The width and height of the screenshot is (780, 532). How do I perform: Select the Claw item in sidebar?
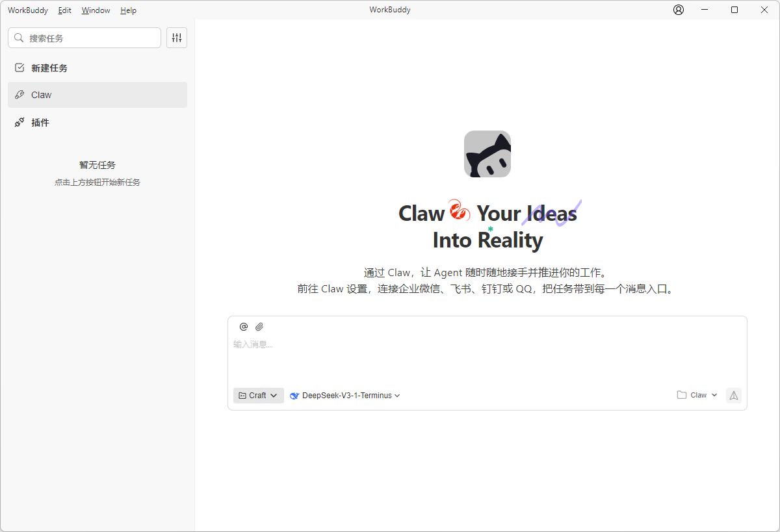pyautogui.click(x=97, y=95)
